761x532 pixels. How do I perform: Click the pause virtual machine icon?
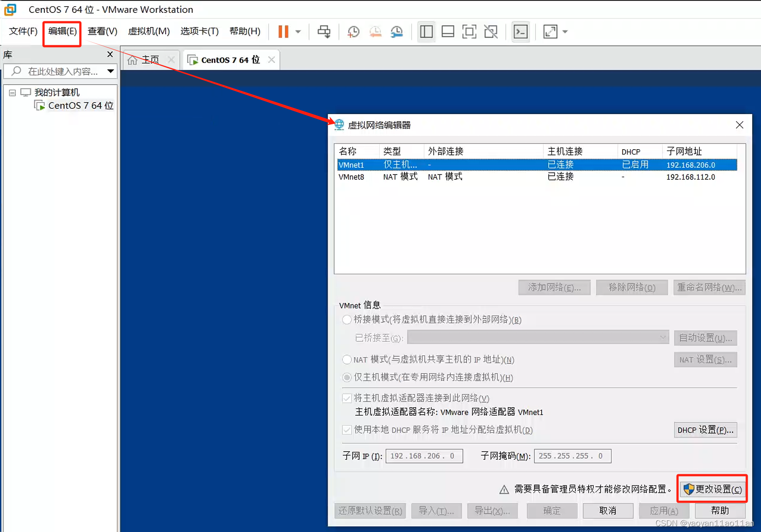[283, 32]
